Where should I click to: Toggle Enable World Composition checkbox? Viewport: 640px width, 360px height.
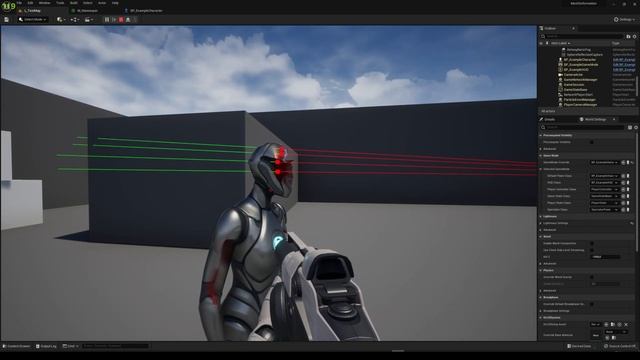pyautogui.click(x=592, y=243)
